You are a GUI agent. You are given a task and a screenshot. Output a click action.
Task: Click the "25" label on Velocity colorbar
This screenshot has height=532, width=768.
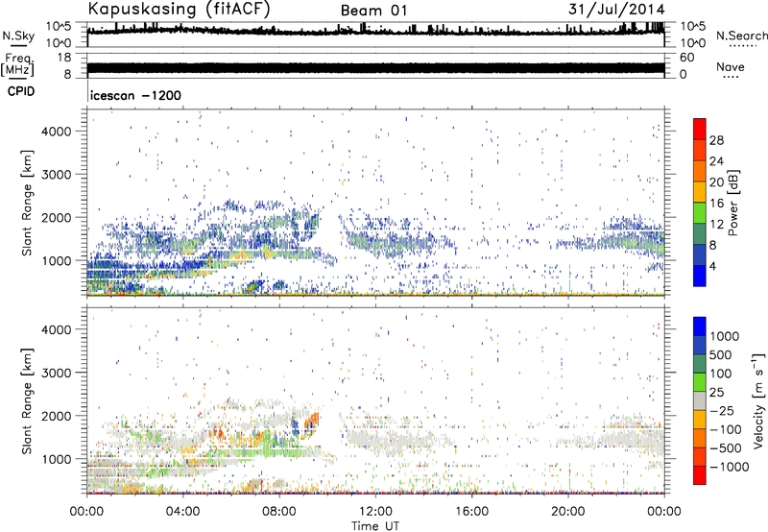[716, 392]
